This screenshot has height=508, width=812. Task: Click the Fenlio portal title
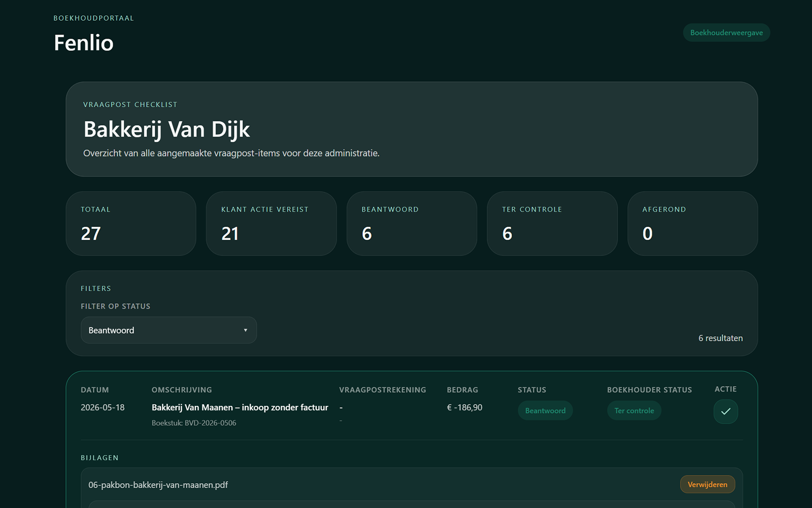coord(84,43)
